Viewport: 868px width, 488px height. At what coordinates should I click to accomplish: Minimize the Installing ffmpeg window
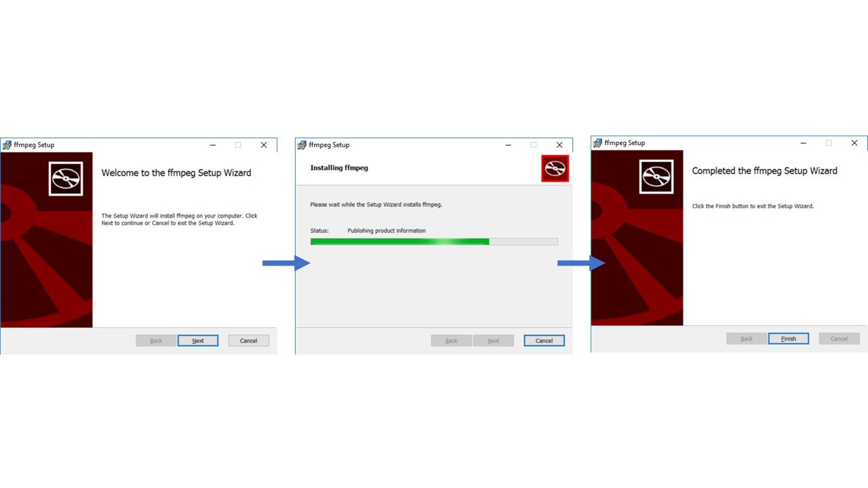point(508,145)
